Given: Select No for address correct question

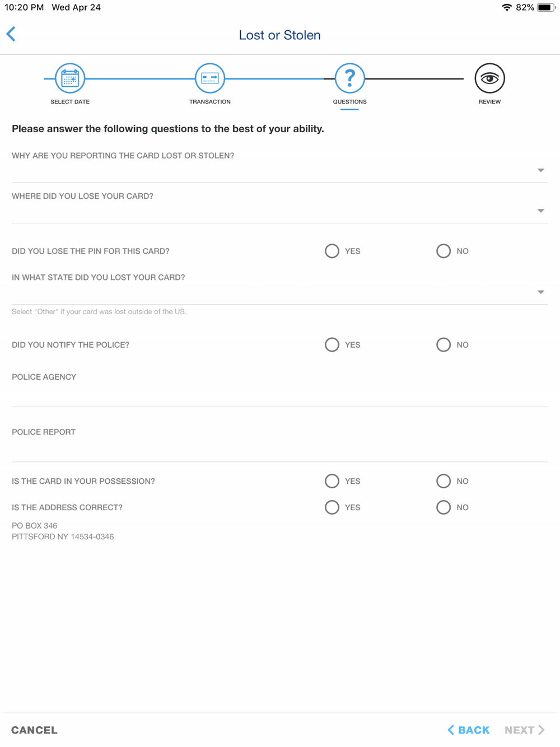Looking at the screenshot, I should click(x=444, y=507).
